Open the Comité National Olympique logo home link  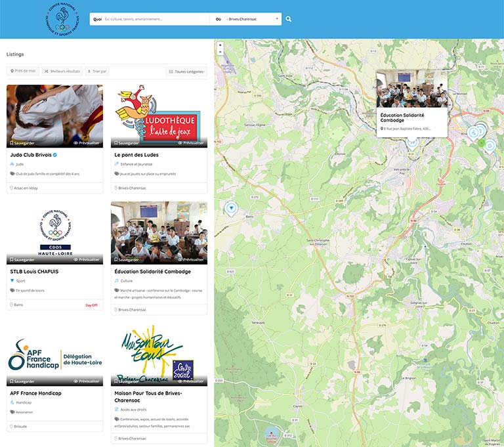click(62, 19)
